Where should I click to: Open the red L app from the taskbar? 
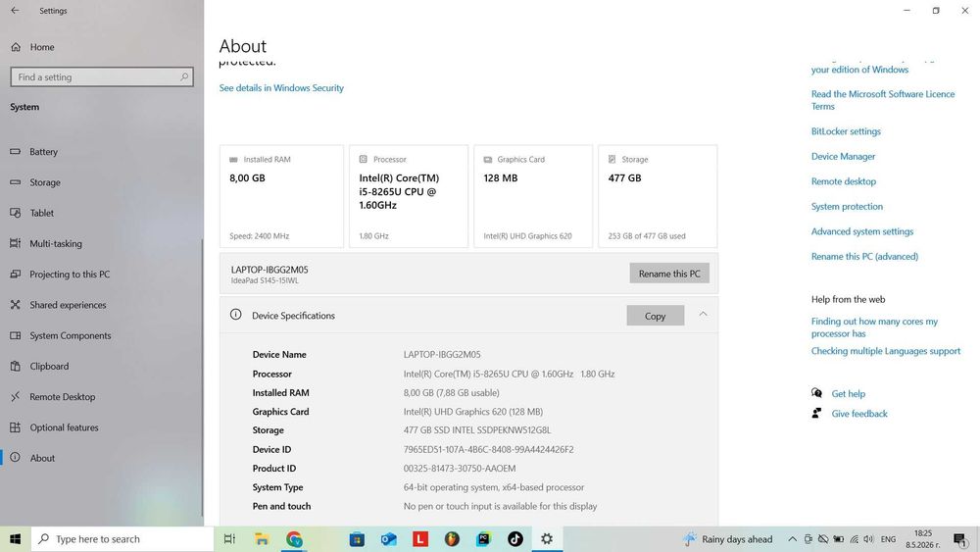[420, 539]
